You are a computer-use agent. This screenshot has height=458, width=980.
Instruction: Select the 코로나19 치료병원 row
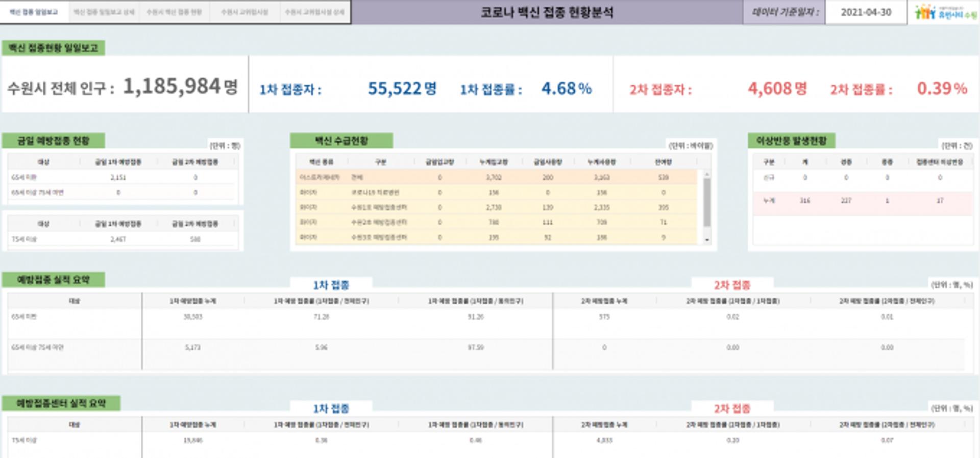coord(497,192)
